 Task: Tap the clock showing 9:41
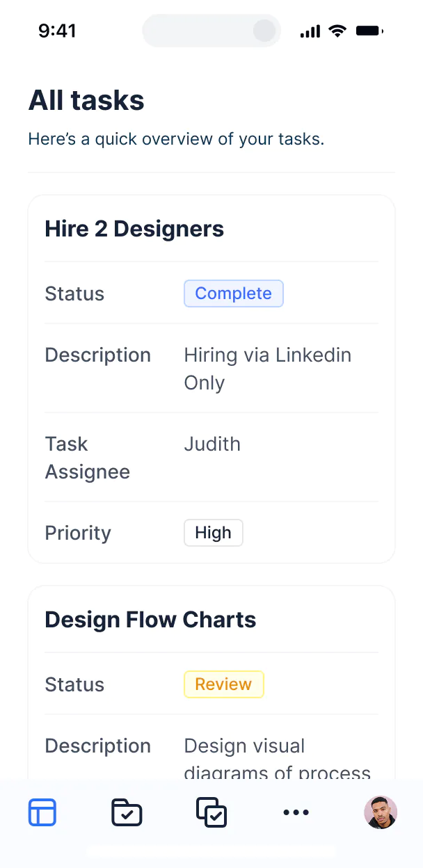coord(57,30)
